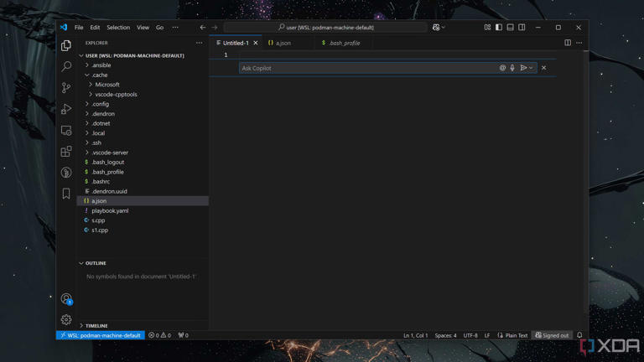Open the Extensions view icon

coord(66,152)
